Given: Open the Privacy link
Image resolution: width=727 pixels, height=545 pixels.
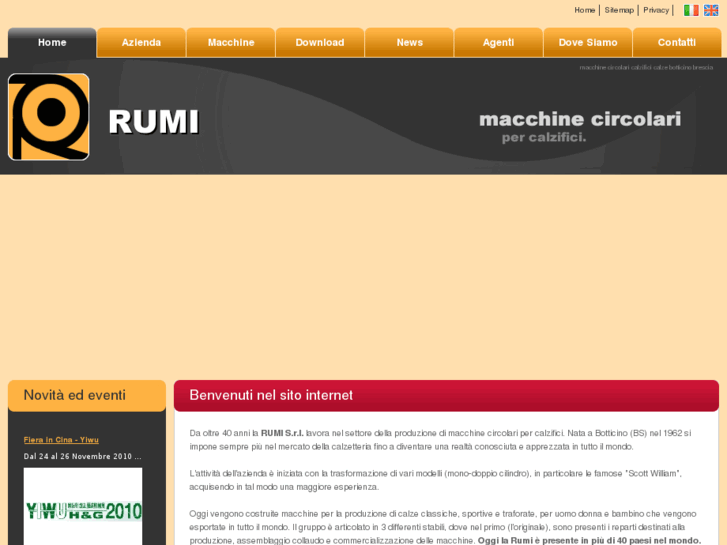Looking at the screenshot, I should pyautogui.click(x=656, y=10).
